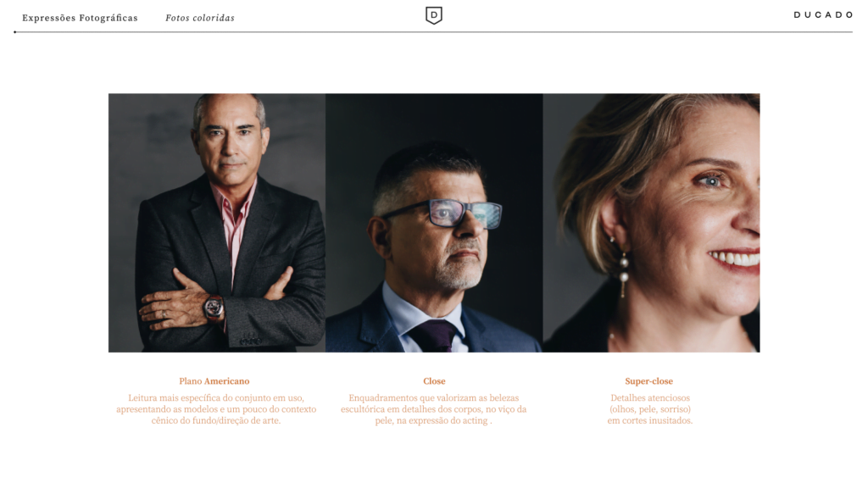The image size is (868, 488).
Task: Click the Plano Americano heading
Action: [x=214, y=381]
